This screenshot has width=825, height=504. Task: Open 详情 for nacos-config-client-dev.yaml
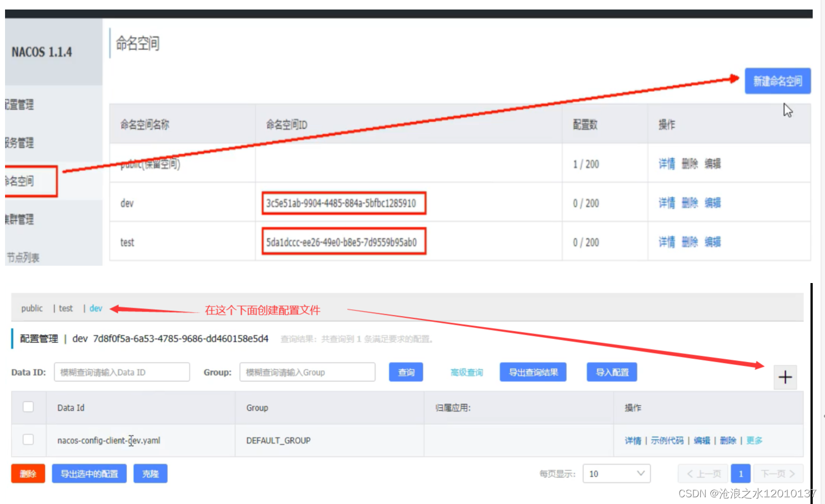point(633,441)
